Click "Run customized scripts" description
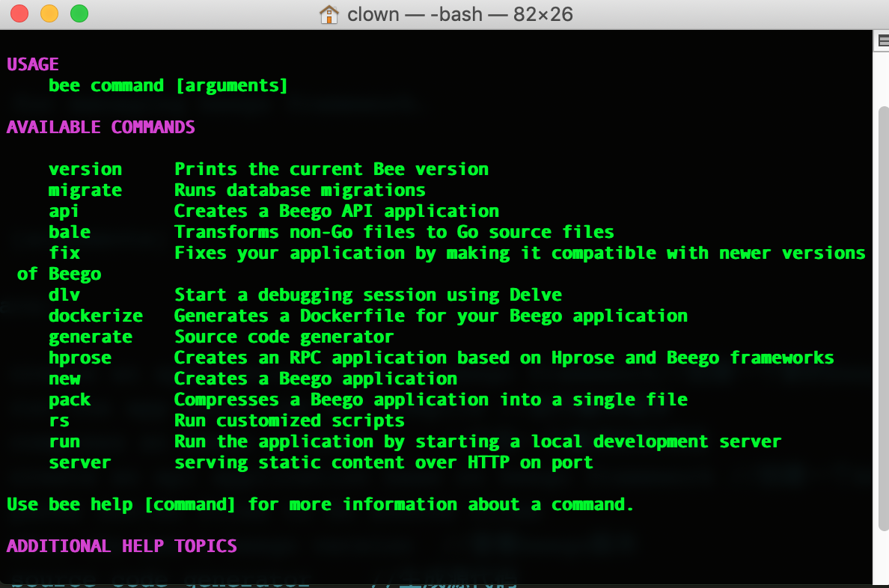The image size is (889, 588). coord(290,420)
